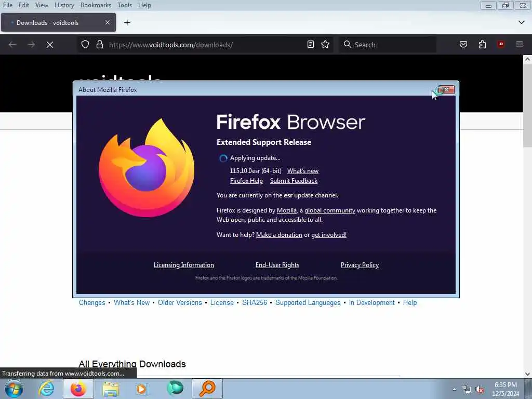Screen dimensions: 532x399
Task: Open the What's new link in About dialog
Action: [x=303, y=171]
